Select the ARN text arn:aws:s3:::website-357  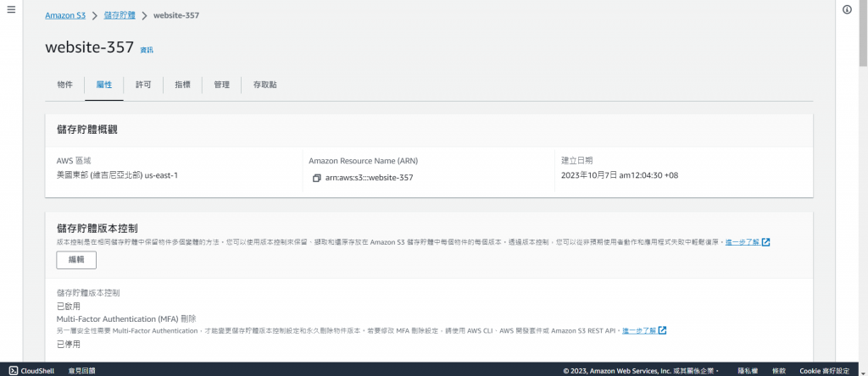pos(370,178)
